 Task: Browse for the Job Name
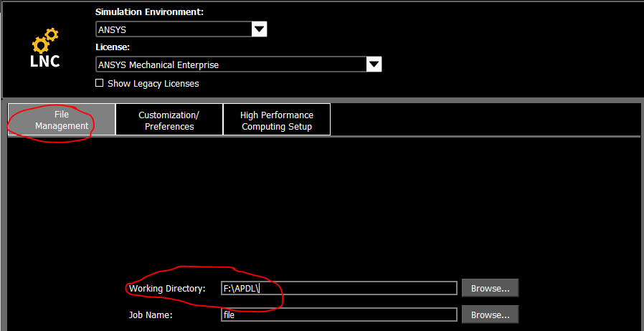pyautogui.click(x=490, y=315)
